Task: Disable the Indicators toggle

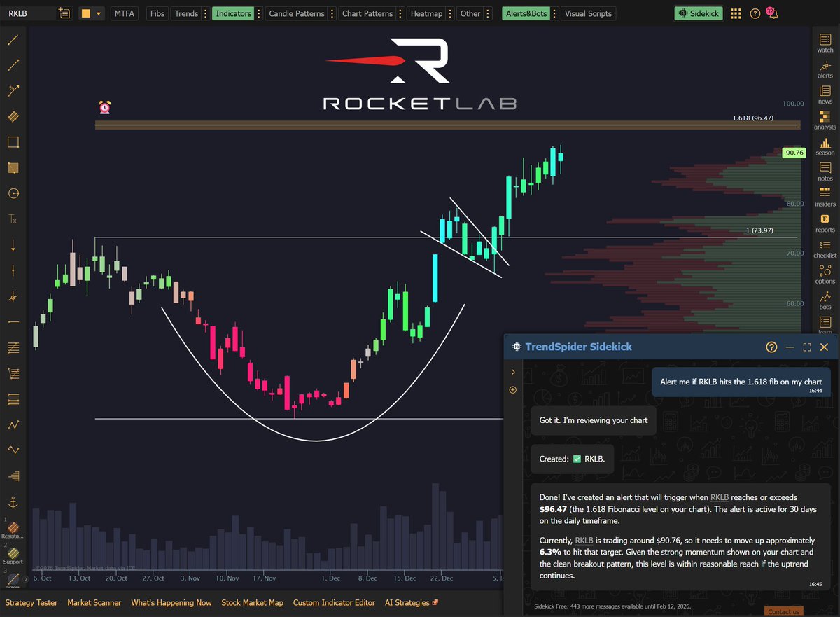Action: tap(233, 13)
